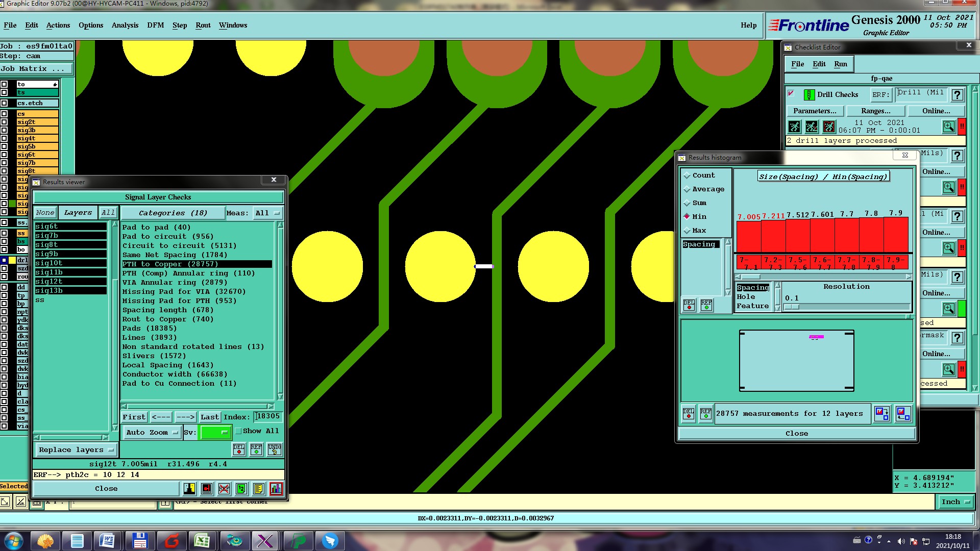Open the Auto Zoom dropdown
This screenshot has width=980, height=551.
click(152, 432)
